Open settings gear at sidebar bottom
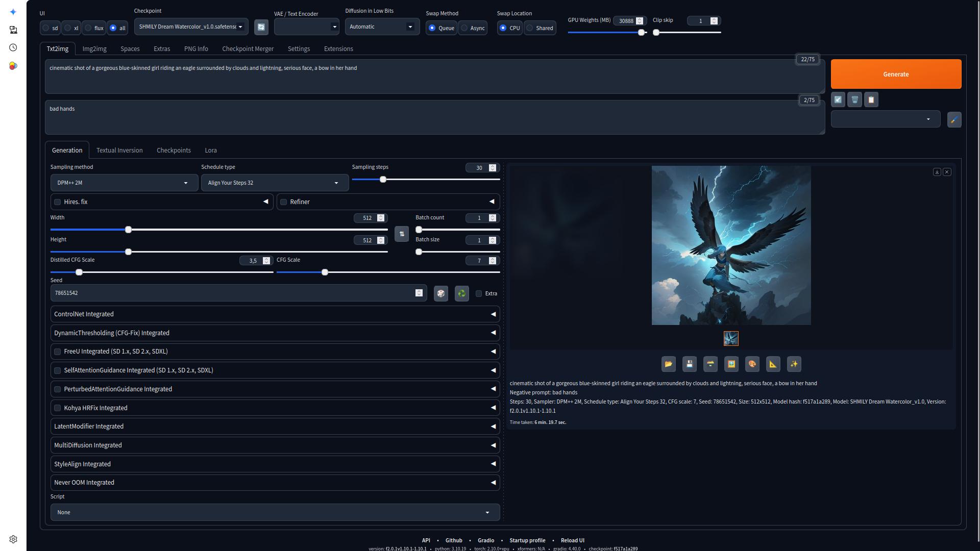 point(13,539)
